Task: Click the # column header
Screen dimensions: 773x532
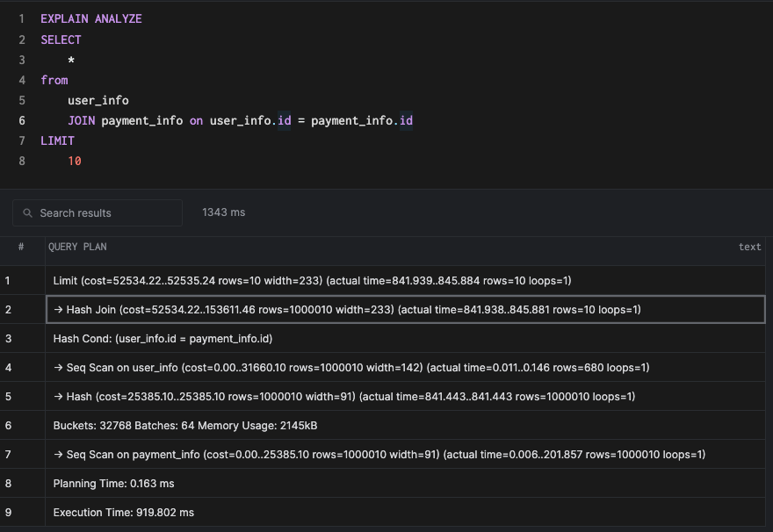Action: pos(21,247)
